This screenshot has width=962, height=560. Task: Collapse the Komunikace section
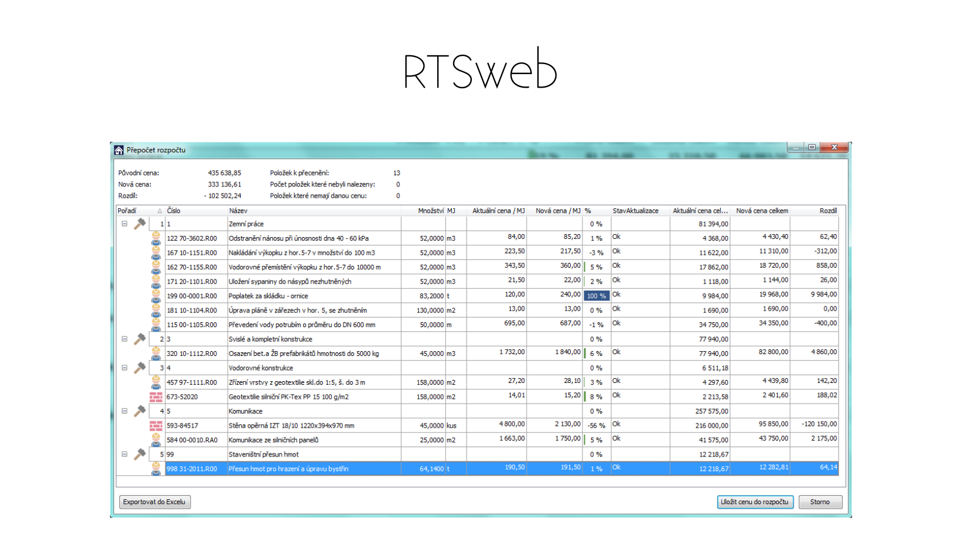(x=124, y=411)
